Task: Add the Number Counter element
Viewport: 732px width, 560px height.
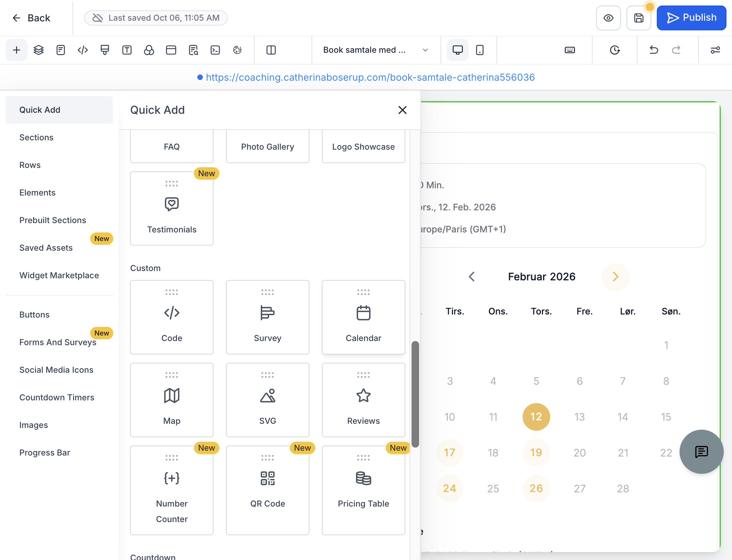Action: pyautogui.click(x=172, y=490)
